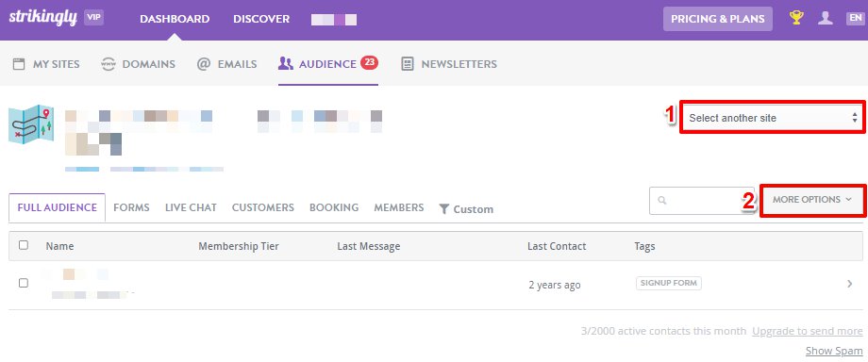Screen dimensions: 868x362
Task: Click the VIP badge
Action: pyautogui.click(x=93, y=17)
